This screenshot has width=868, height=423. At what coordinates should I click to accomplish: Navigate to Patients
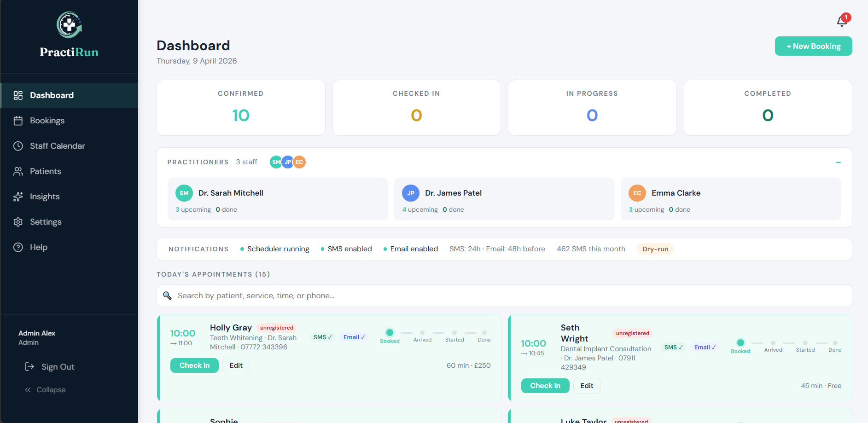[x=69, y=171]
